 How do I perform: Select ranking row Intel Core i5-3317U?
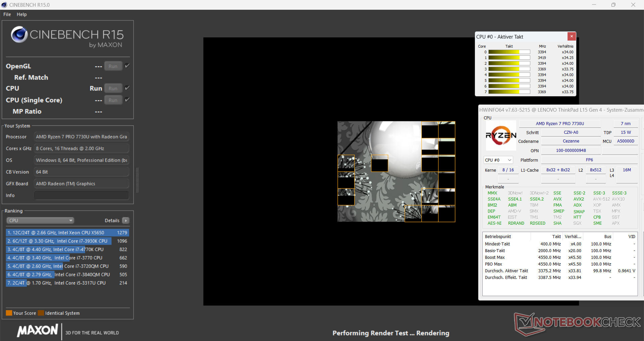coord(67,283)
